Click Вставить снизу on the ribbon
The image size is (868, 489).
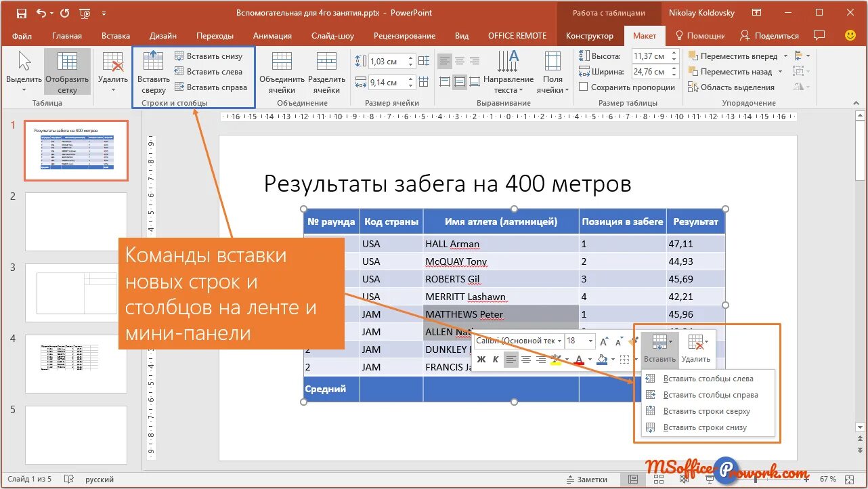click(208, 56)
